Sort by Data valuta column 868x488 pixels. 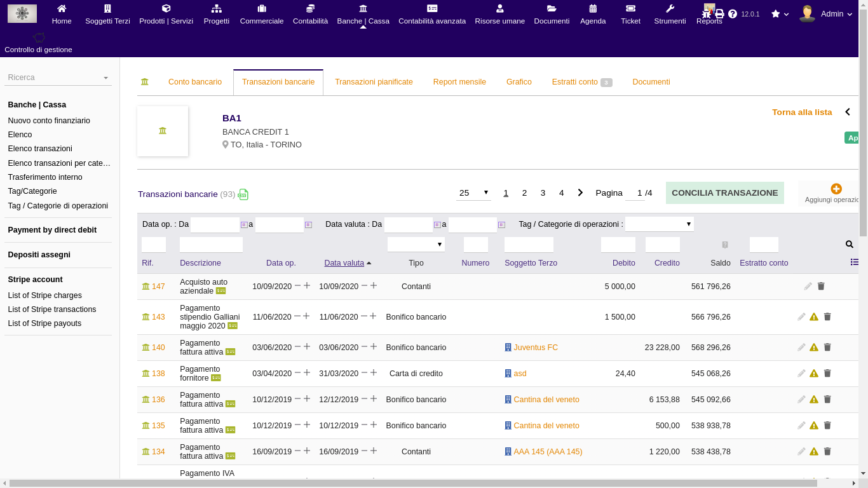click(x=344, y=263)
